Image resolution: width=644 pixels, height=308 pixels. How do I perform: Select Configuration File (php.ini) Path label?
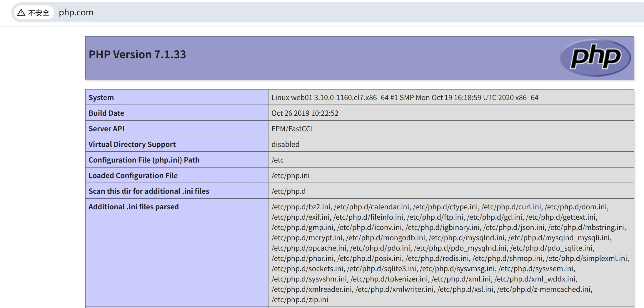point(144,160)
